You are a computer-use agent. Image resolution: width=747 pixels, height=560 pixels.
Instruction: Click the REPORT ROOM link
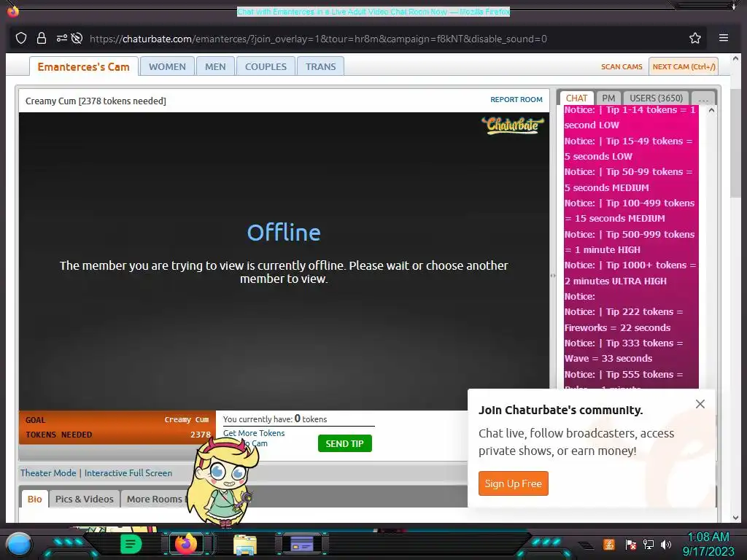pos(516,99)
